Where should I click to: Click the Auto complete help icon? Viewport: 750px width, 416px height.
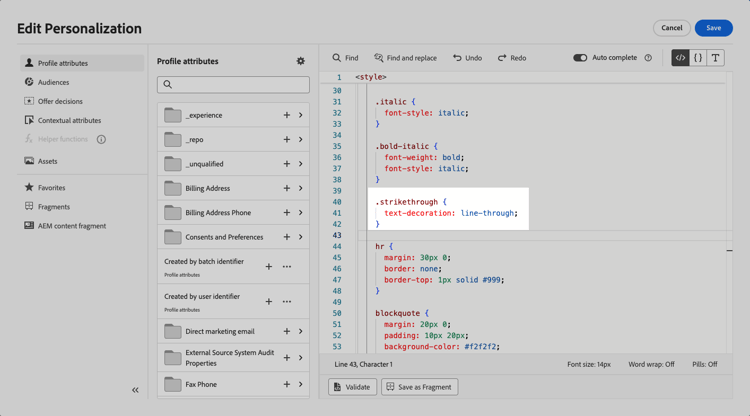648,58
